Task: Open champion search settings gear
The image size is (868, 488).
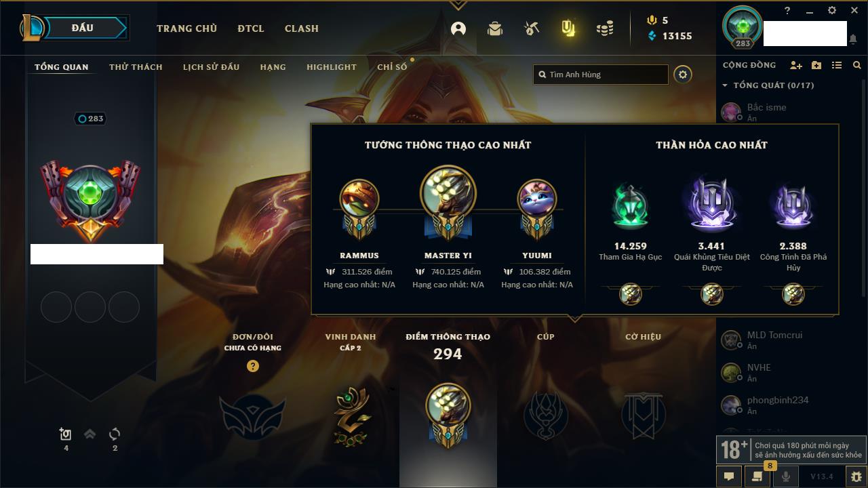Action: (683, 75)
